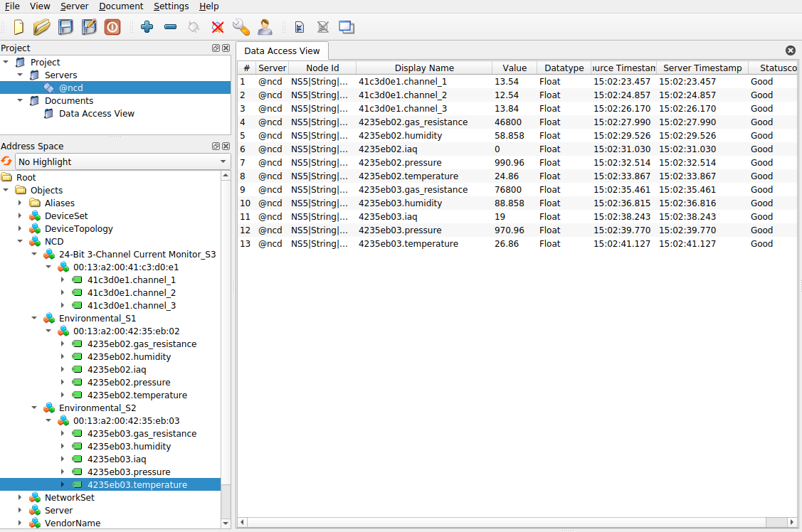Select the @ncd server under Servers
The width and height of the screenshot is (802, 532).
[x=71, y=87]
